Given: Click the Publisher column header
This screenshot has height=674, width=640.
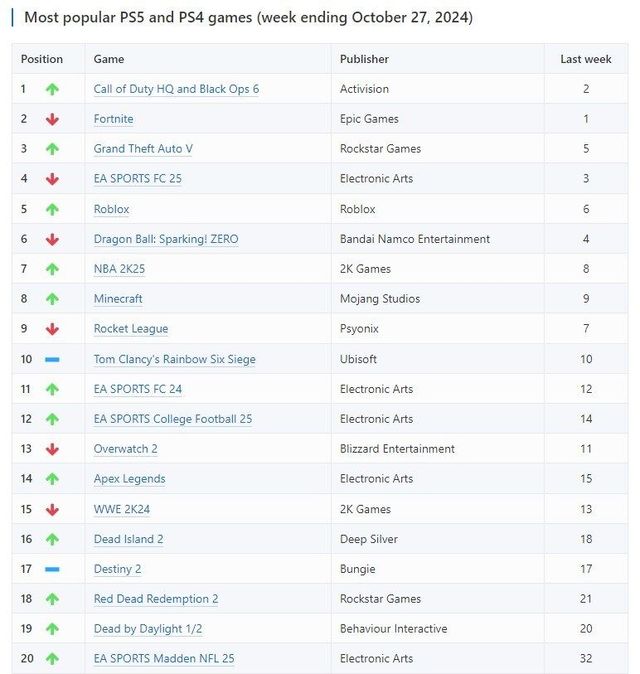Looking at the screenshot, I should (x=364, y=59).
